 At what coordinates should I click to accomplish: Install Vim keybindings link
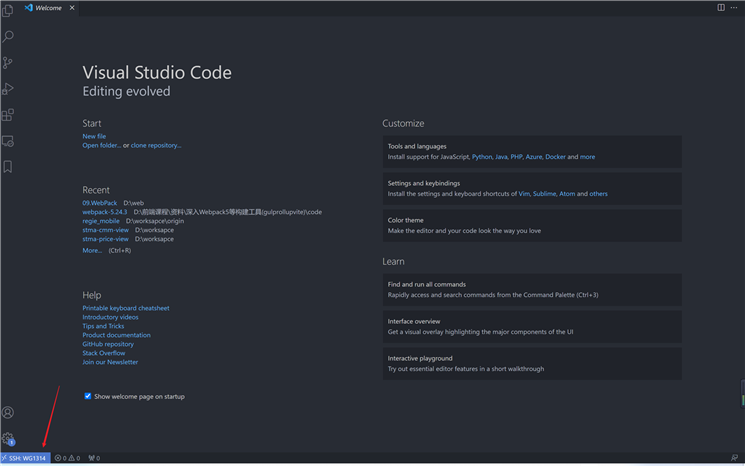click(x=524, y=194)
